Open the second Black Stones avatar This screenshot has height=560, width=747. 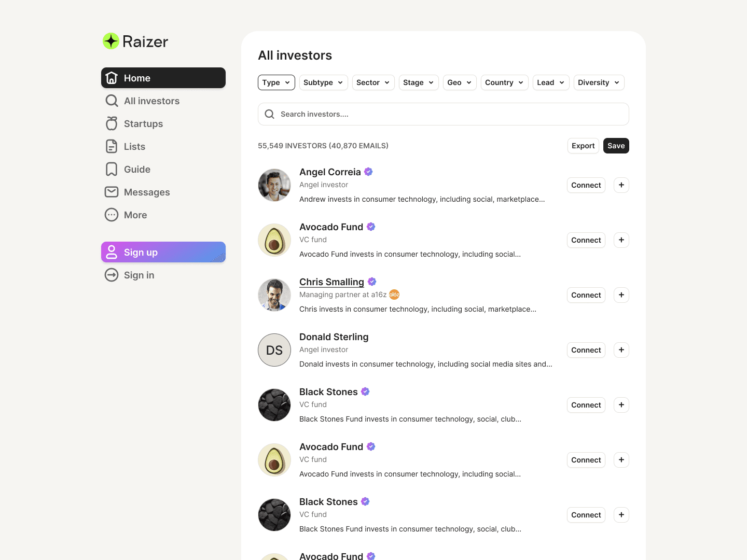[274, 515]
